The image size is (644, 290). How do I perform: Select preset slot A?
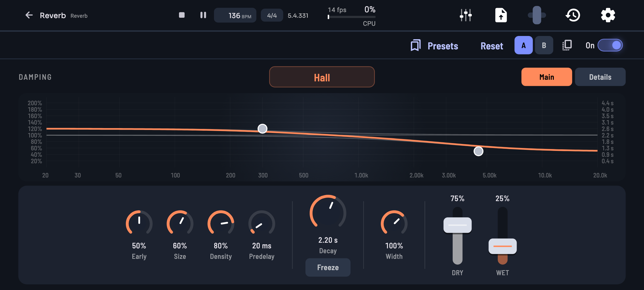[524, 45]
